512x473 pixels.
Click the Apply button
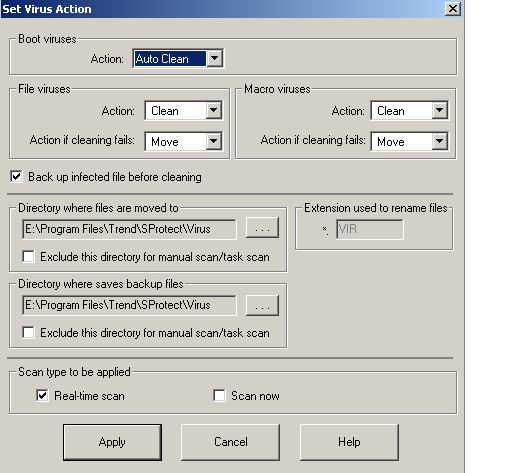(112, 442)
